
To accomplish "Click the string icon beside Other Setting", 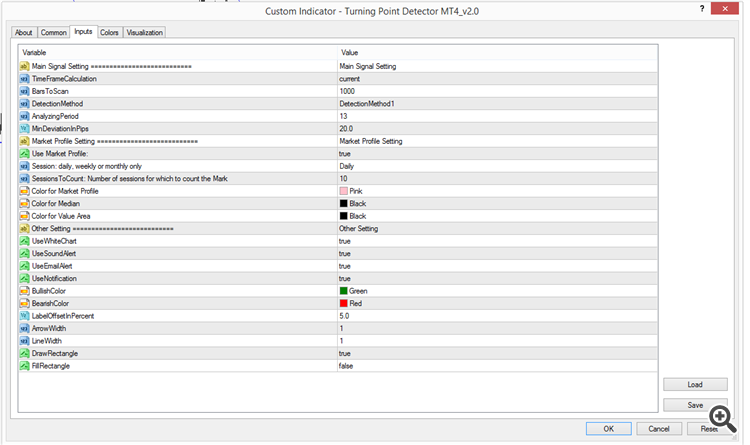I will click(x=24, y=228).
